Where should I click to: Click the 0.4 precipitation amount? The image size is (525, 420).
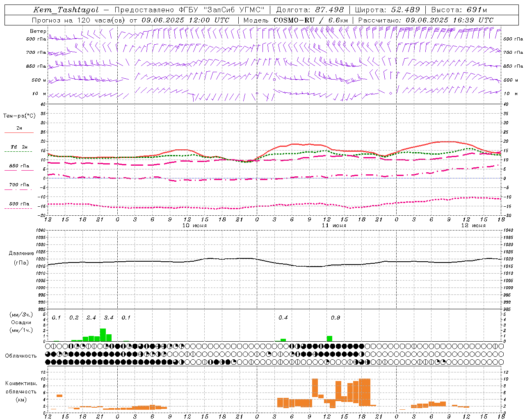click(x=283, y=318)
